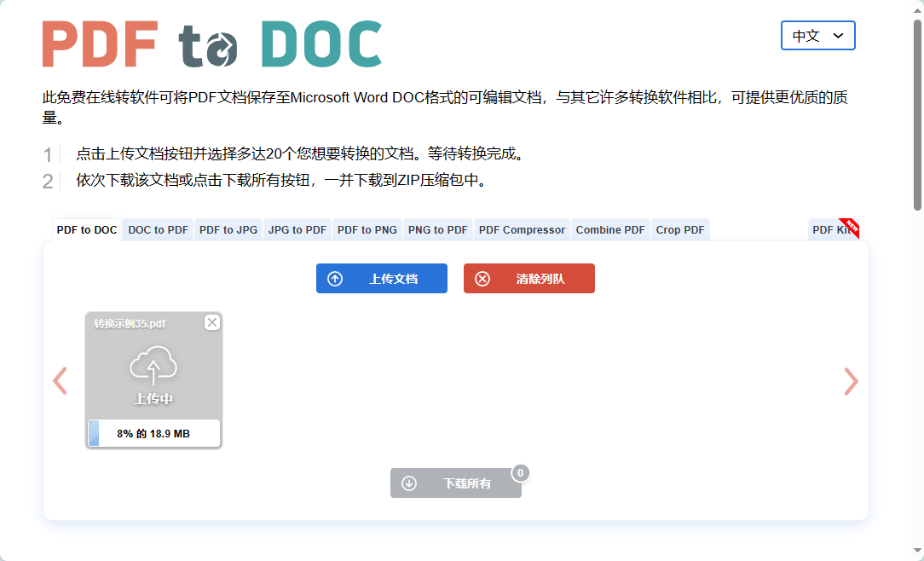Image resolution: width=924 pixels, height=561 pixels.
Task: Open the 中文 language dropdown
Action: [x=817, y=36]
